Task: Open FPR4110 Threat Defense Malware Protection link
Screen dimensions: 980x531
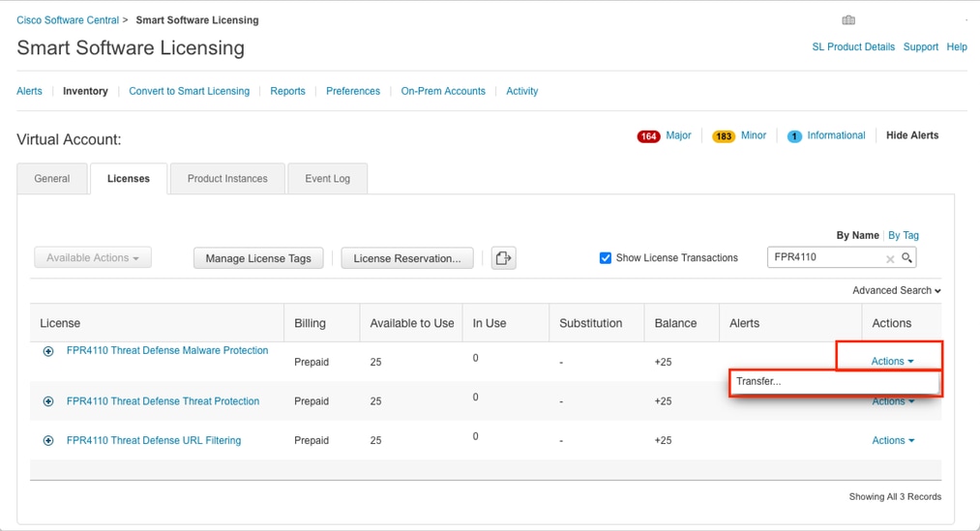Action: (166, 350)
